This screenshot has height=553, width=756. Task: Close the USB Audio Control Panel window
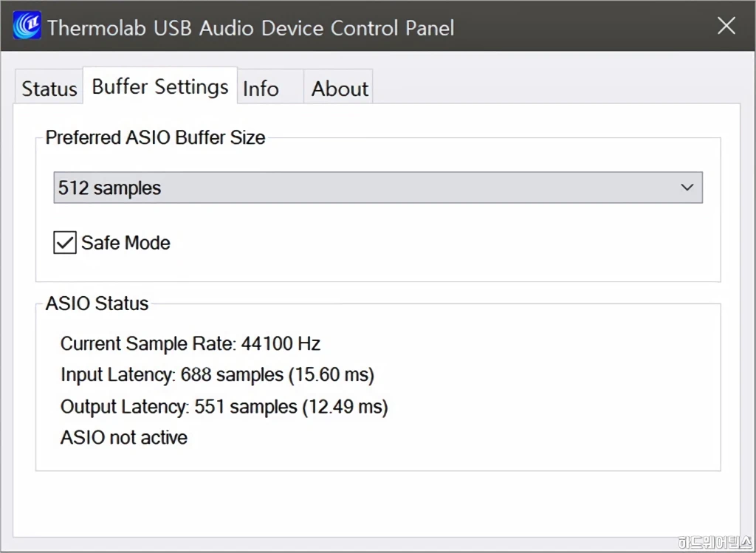(x=726, y=26)
